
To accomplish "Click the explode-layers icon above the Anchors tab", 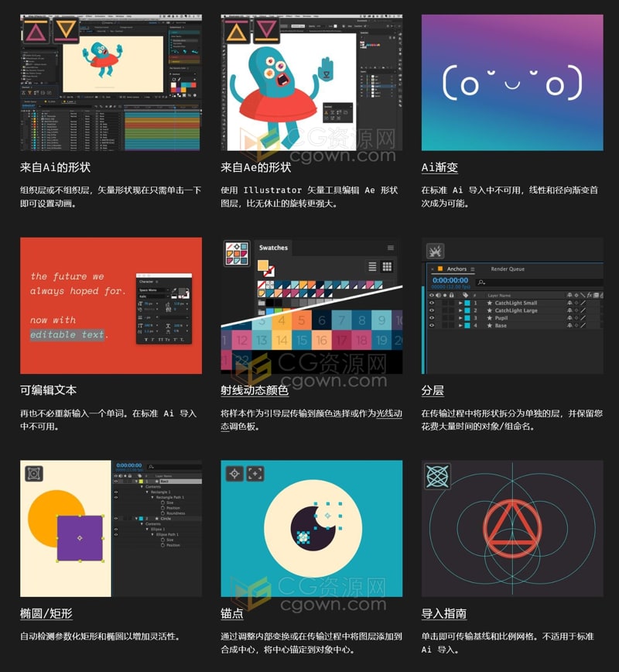I will pos(435,251).
